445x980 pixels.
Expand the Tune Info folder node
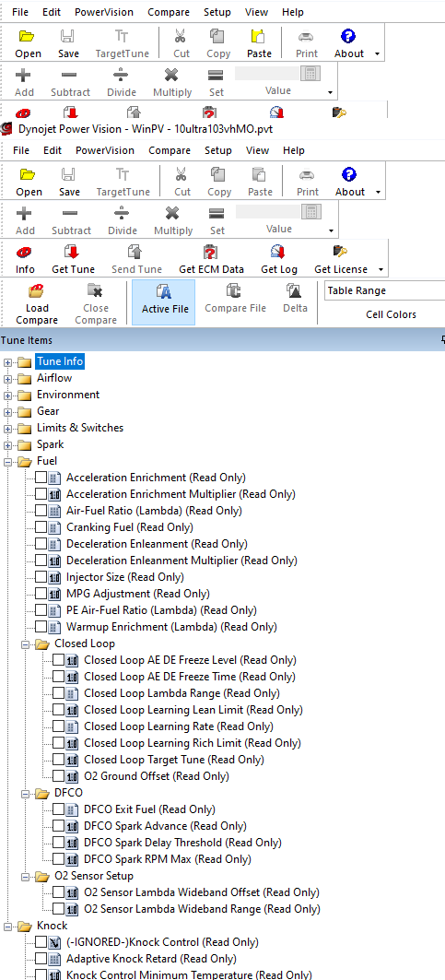7,362
